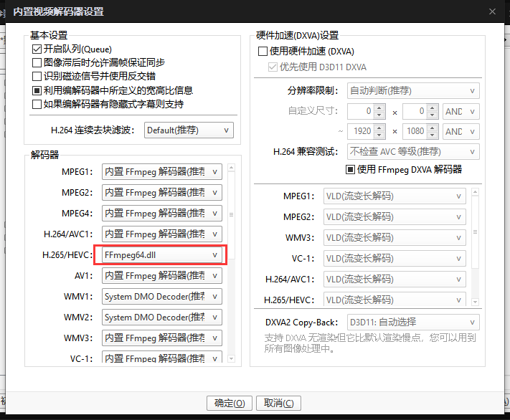510x420 pixels.
Task: Click the custom size height field showing 0
Action: click(x=415, y=112)
